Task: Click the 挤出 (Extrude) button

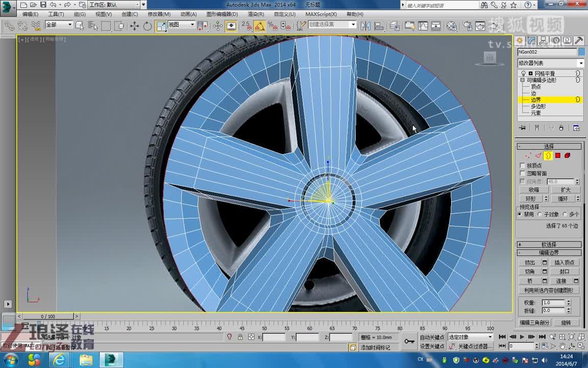Action: click(531, 262)
